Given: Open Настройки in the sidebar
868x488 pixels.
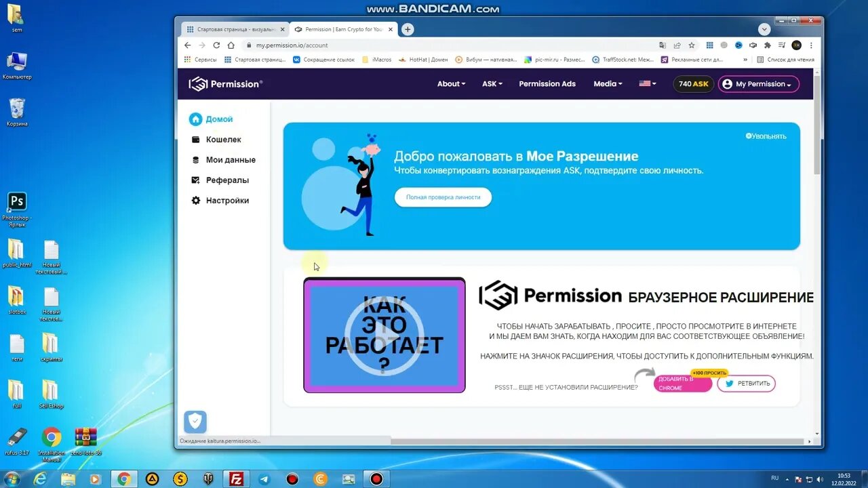Looking at the screenshot, I should (x=220, y=201).
